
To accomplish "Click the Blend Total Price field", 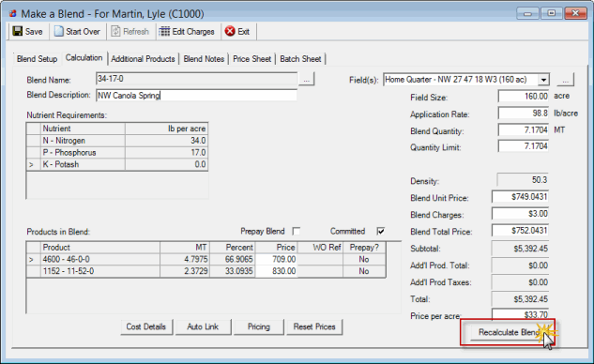I will [x=520, y=230].
